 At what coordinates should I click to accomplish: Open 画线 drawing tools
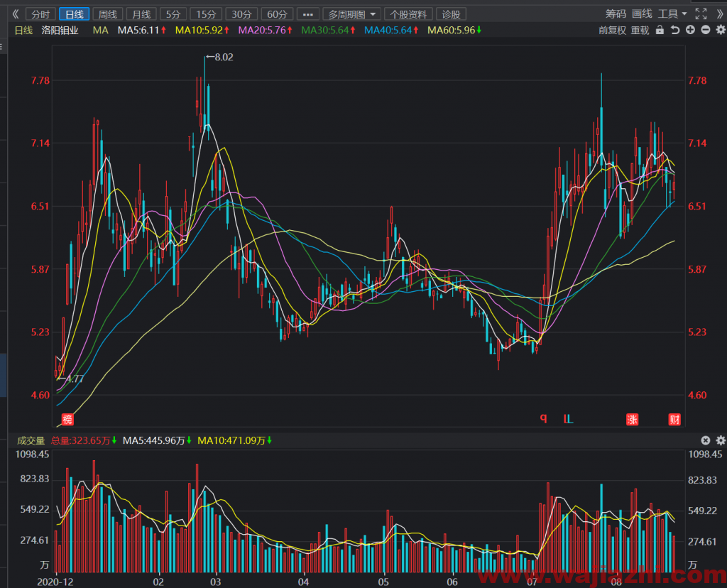(642, 14)
